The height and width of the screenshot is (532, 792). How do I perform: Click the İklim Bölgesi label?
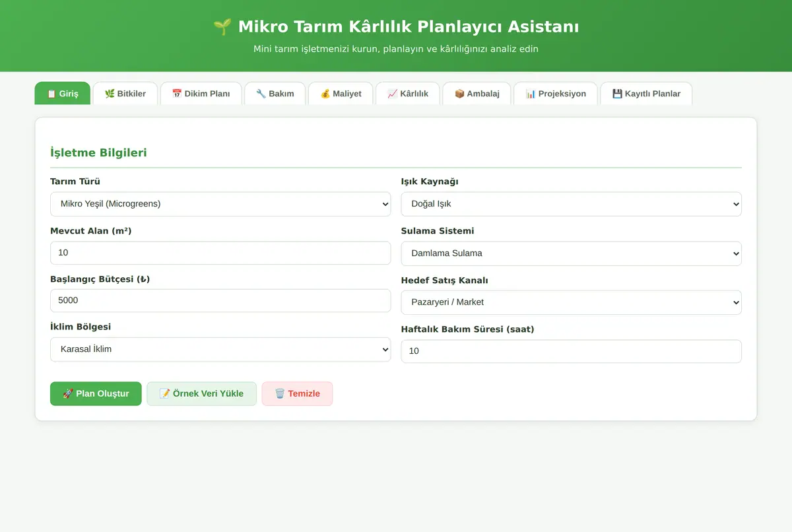pyautogui.click(x=81, y=327)
